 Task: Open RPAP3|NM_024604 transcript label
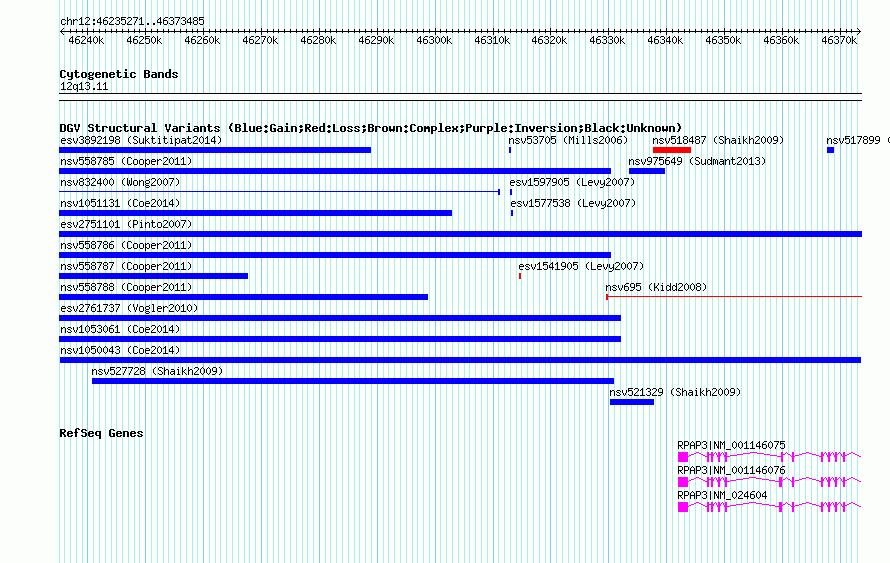click(x=723, y=495)
